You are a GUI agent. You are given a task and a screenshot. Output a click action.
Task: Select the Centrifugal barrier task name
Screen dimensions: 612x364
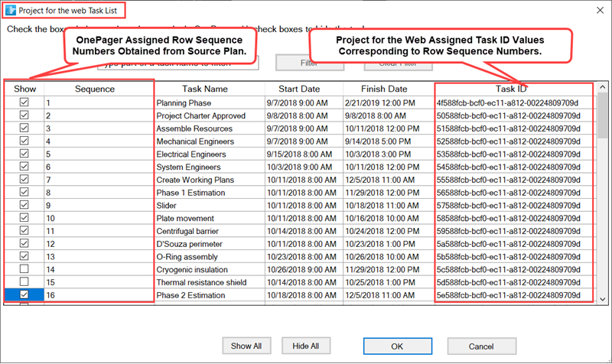(x=187, y=231)
